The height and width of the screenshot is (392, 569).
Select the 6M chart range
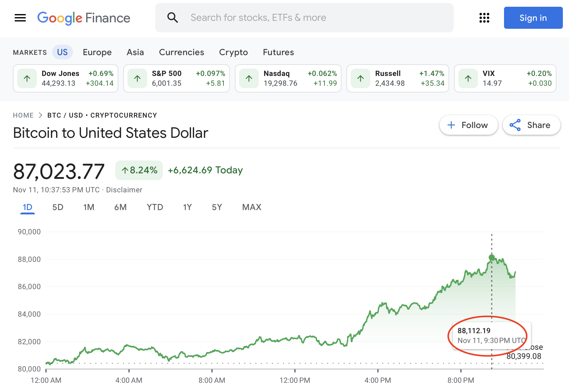coord(120,207)
